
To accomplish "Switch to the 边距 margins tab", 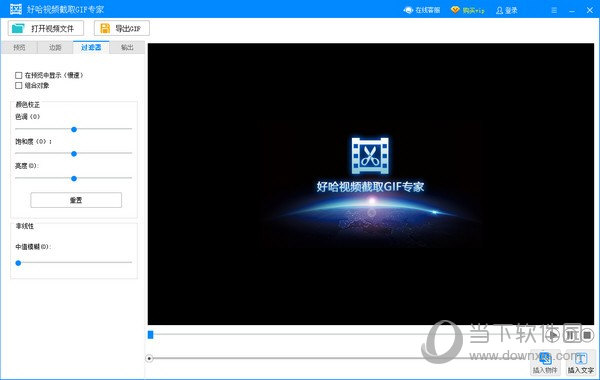I will point(55,47).
